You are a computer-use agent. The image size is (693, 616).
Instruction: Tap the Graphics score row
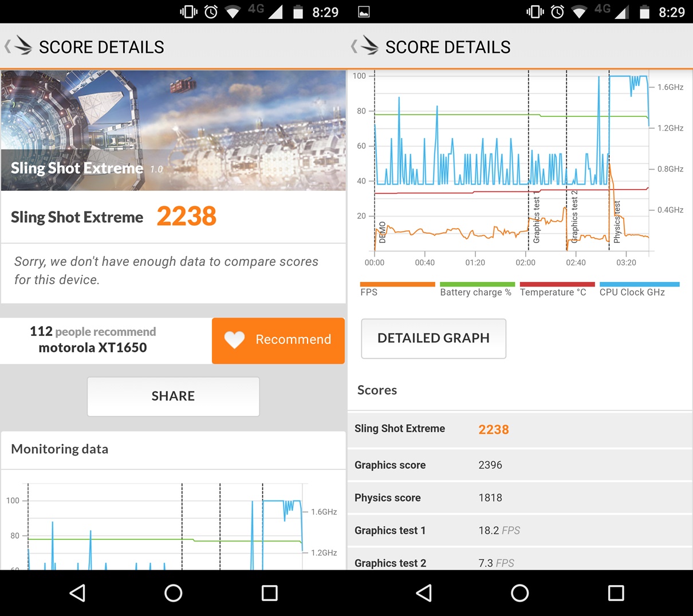click(x=519, y=465)
